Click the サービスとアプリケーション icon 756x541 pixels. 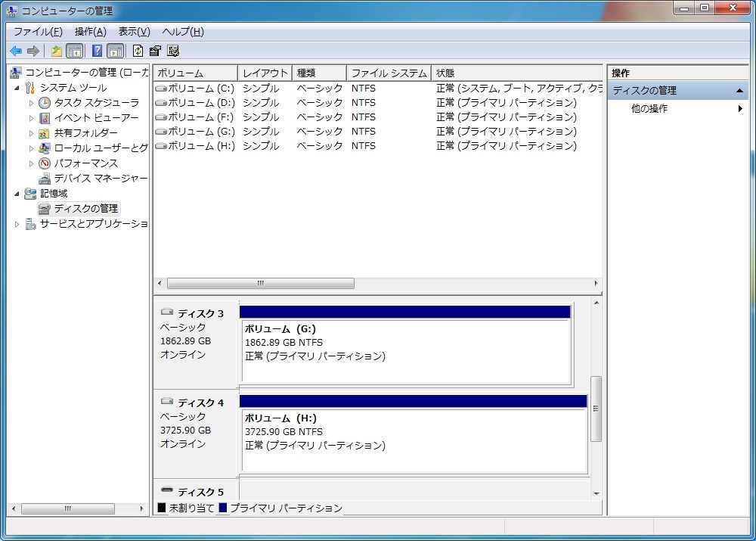[30, 224]
